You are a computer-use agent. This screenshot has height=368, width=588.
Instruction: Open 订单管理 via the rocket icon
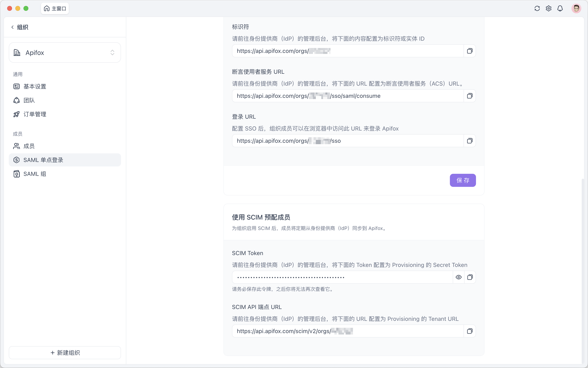pyautogui.click(x=16, y=114)
